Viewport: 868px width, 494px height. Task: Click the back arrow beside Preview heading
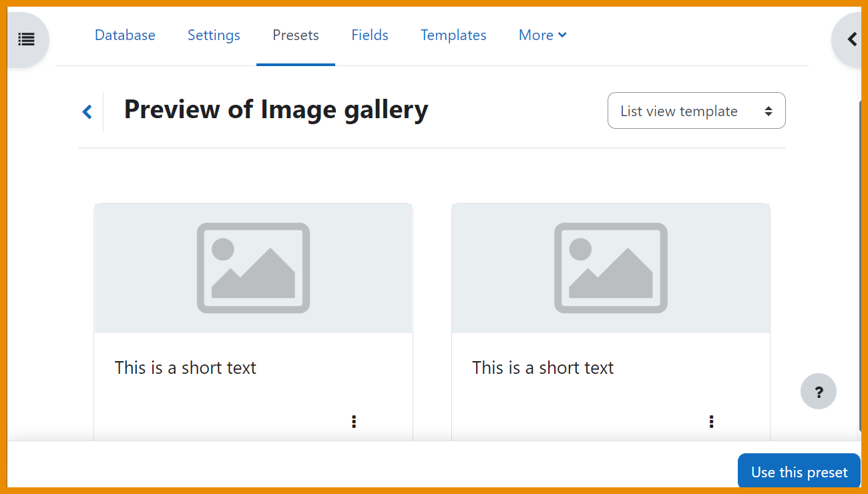(x=87, y=111)
